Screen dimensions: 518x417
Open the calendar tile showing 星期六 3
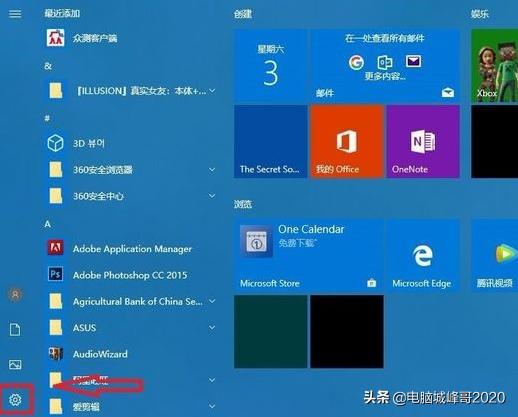[x=270, y=65]
